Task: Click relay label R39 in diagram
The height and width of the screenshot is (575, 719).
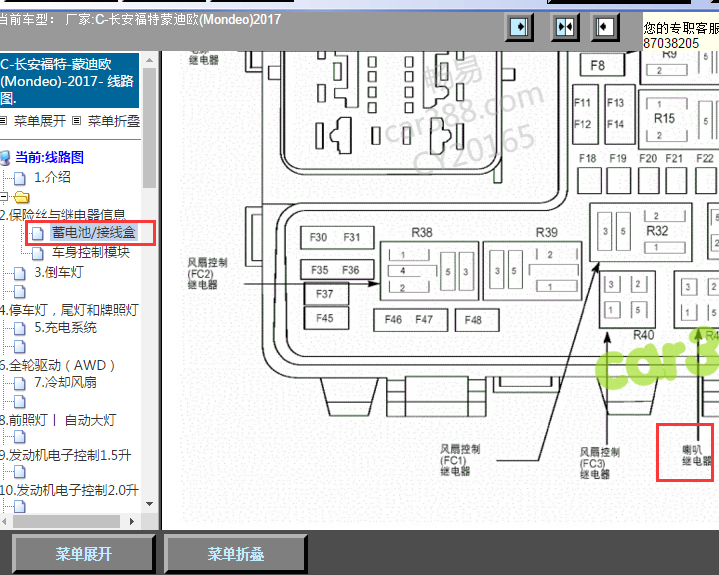Action: 547,233
